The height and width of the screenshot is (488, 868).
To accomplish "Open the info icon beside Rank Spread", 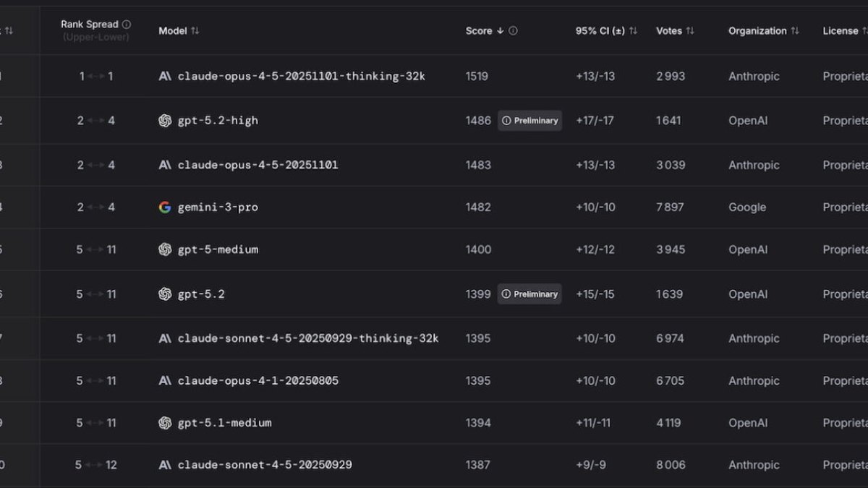I will (x=127, y=25).
